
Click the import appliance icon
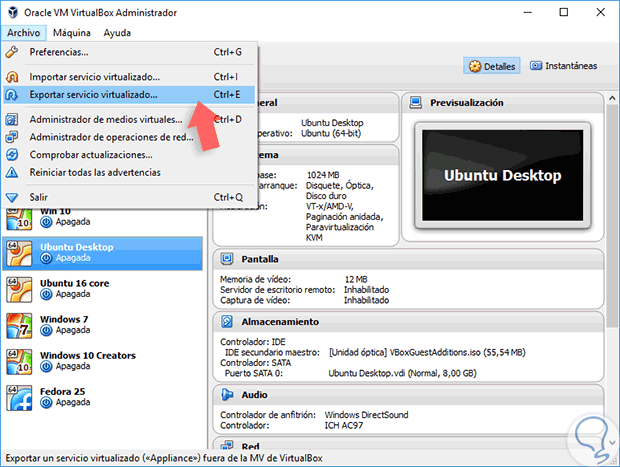tap(12, 77)
